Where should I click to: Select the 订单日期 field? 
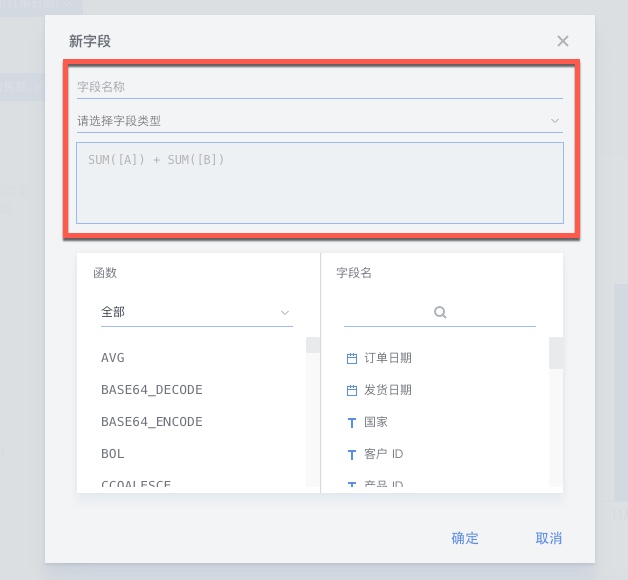click(x=387, y=358)
